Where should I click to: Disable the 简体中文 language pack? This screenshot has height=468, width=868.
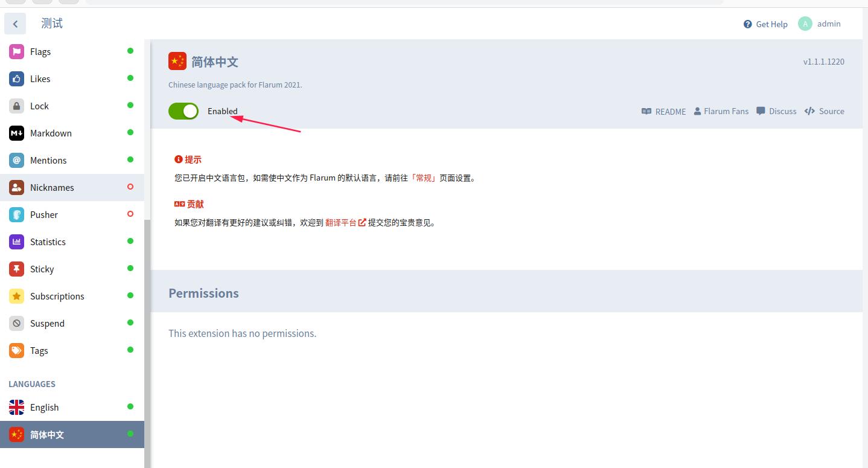point(183,111)
